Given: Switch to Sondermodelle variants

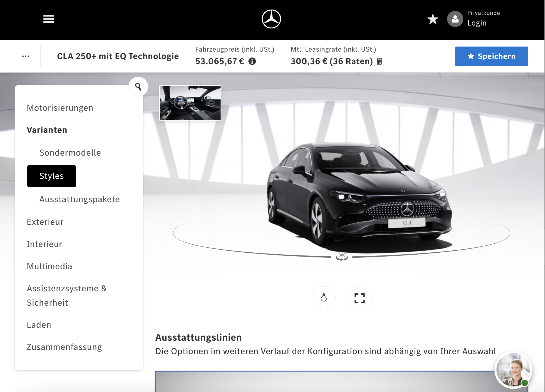Looking at the screenshot, I should 70,153.
